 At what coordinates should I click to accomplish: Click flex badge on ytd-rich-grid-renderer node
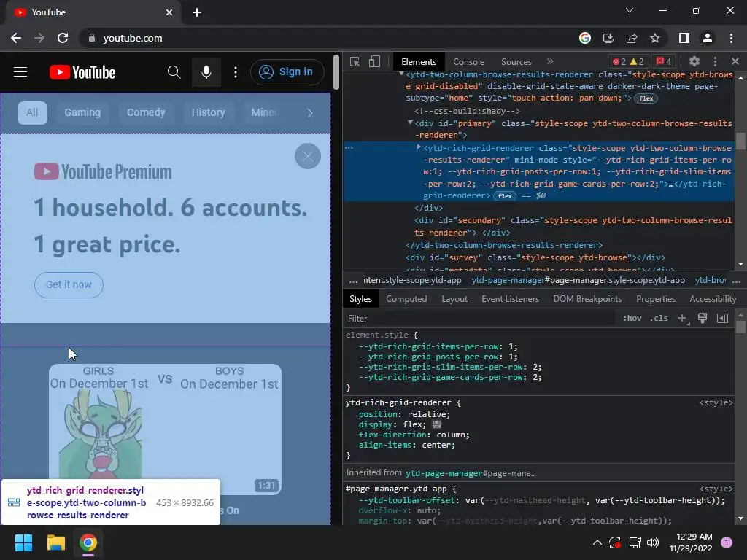coord(505,196)
